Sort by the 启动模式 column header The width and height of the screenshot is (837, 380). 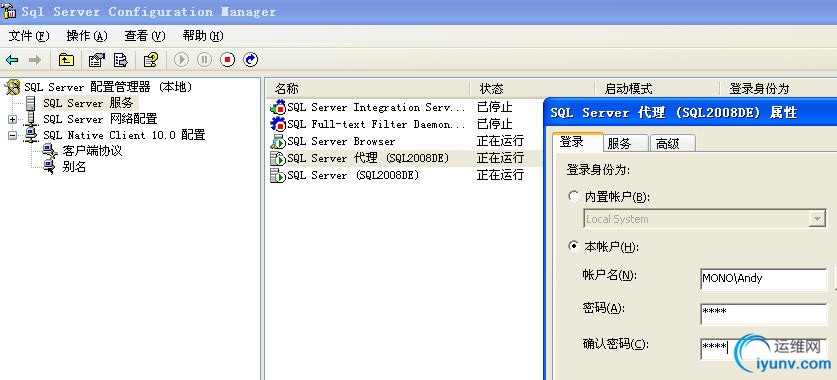(x=657, y=89)
